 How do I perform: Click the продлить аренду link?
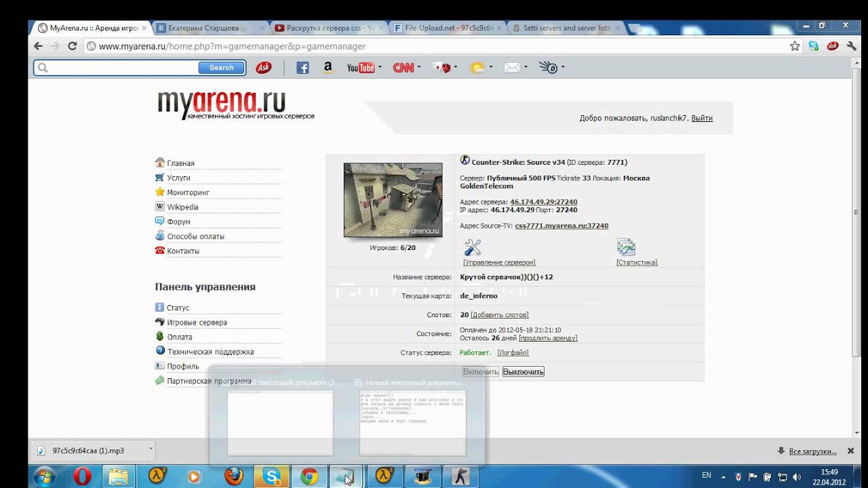(x=548, y=338)
